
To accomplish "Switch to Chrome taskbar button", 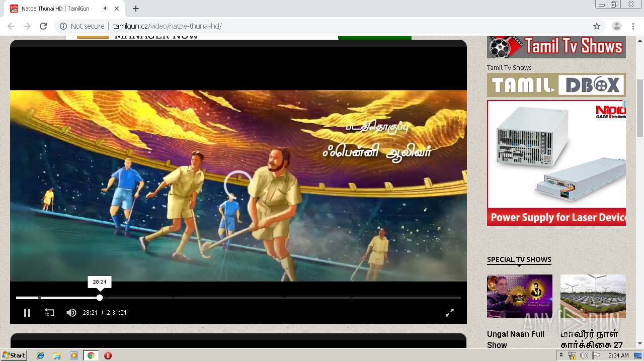I will click(x=91, y=355).
